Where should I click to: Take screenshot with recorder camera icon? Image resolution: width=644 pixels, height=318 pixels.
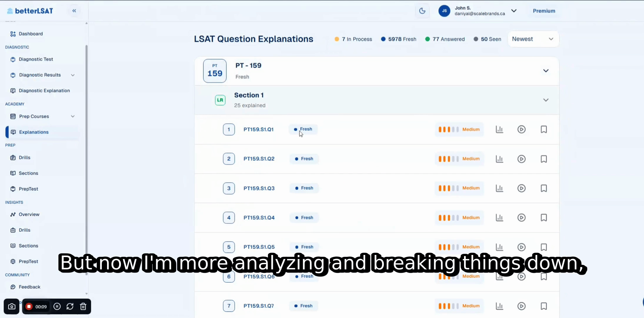point(12,307)
